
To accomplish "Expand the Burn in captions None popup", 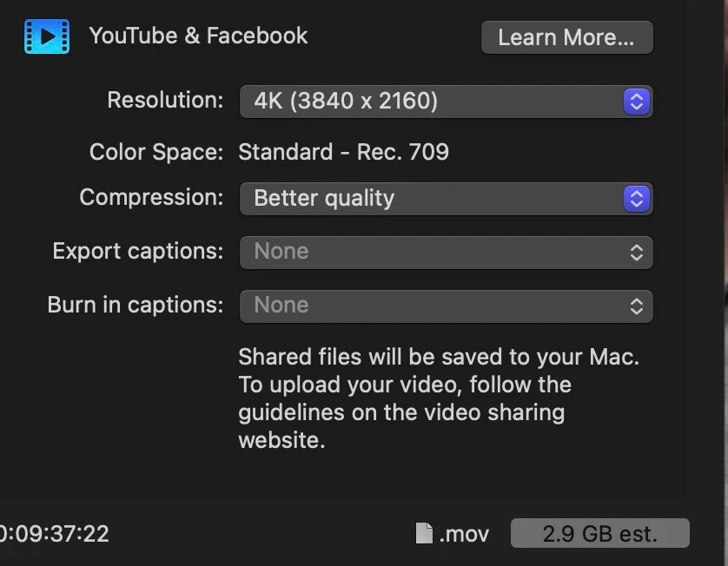I will click(447, 306).
